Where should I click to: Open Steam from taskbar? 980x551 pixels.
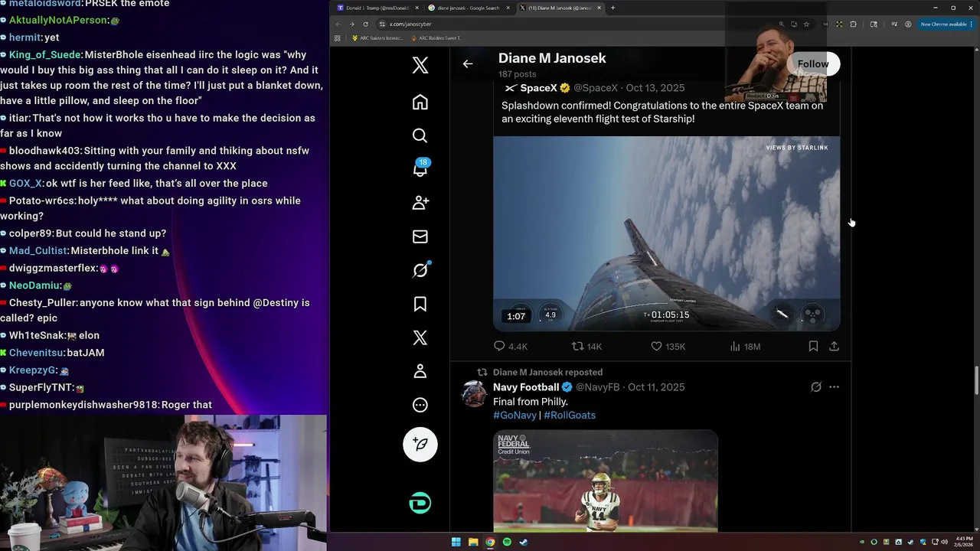click(524, 542)
